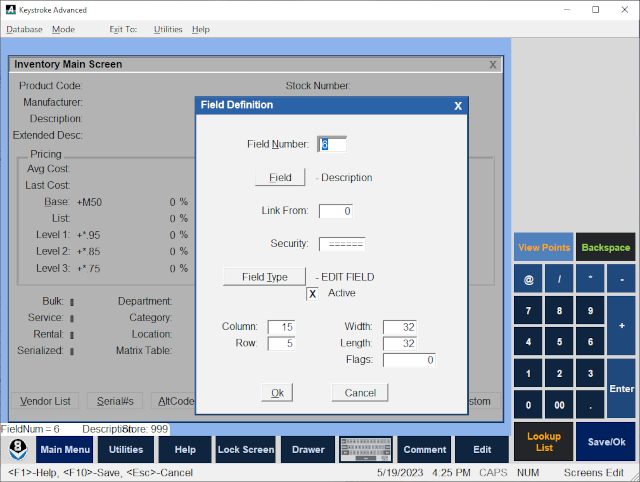Open the Utilities menu in menu bar
Viewport: 640px width, 482px height.
[x=168, y=29]
